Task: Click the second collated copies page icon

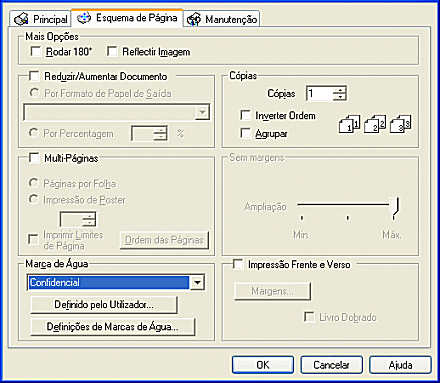Action: [375, 124]
